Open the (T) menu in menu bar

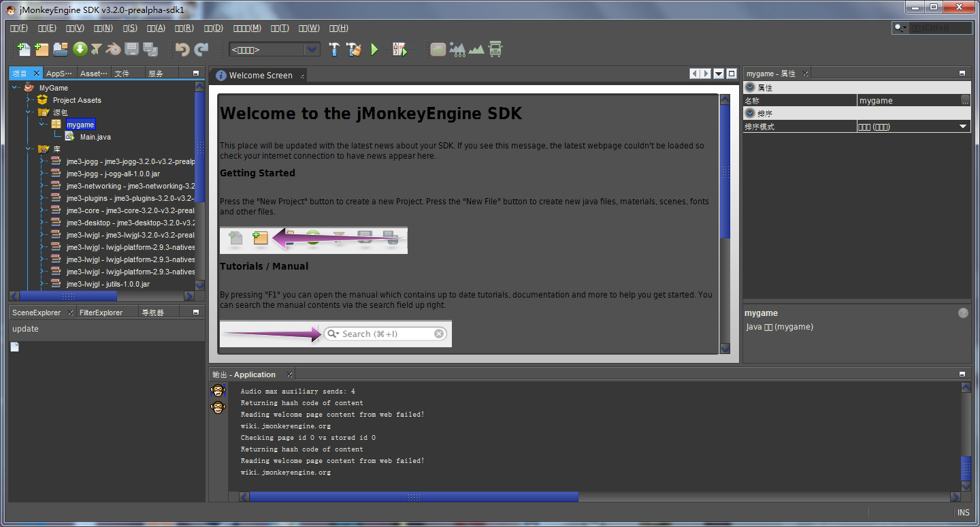pyautogui.click(x=280, y=28)
